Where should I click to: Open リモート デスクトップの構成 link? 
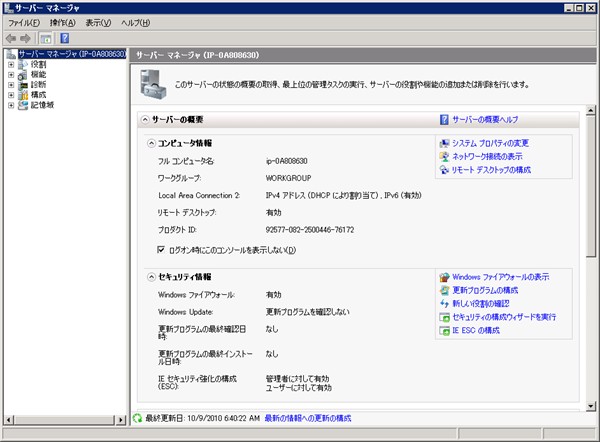(x=491, y=170)
